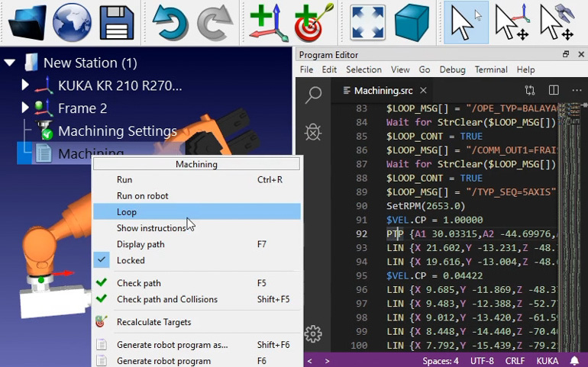Open the Help menu

pyautogui.click(x=525, y=69)
